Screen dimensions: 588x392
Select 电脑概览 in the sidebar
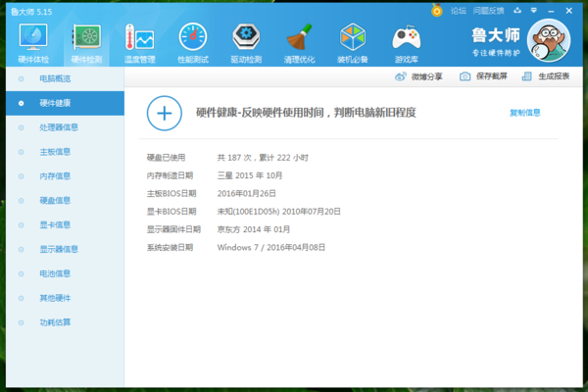click(54, 76)
